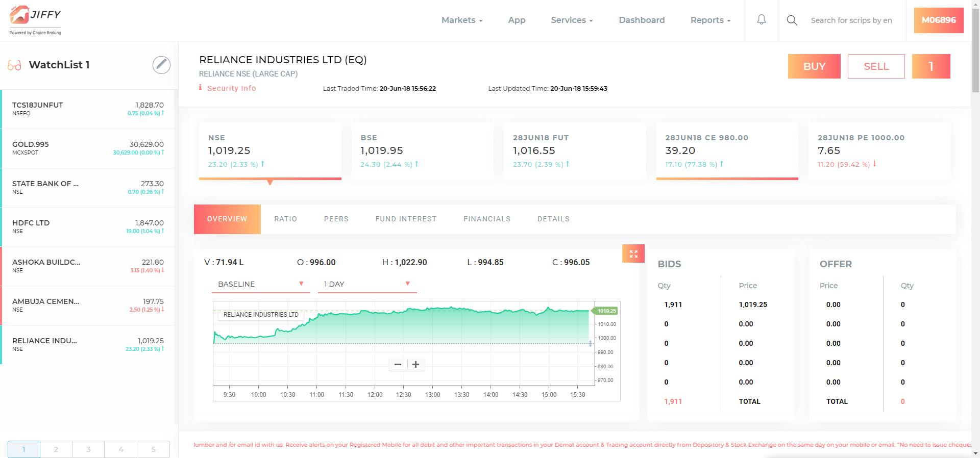Open the App menu item
This screenshot has height=458, width=980.
pyautogui.click(x=517, y=20)
